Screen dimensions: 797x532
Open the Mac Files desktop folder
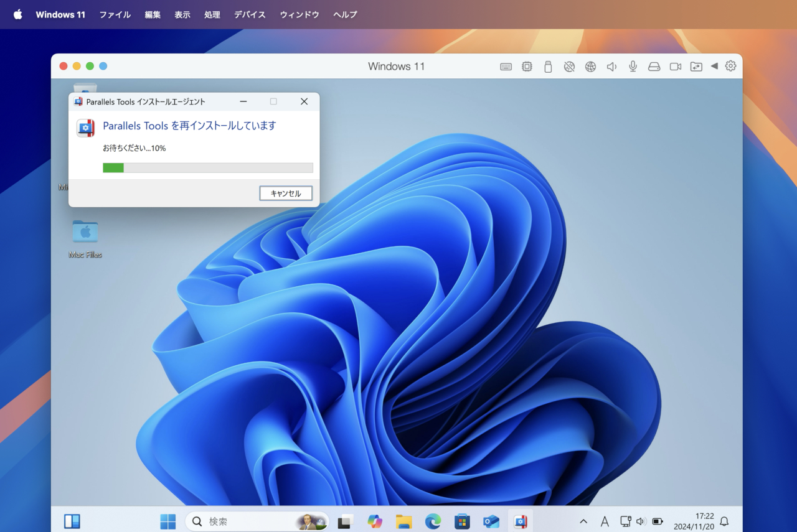(x=85, y=239)
